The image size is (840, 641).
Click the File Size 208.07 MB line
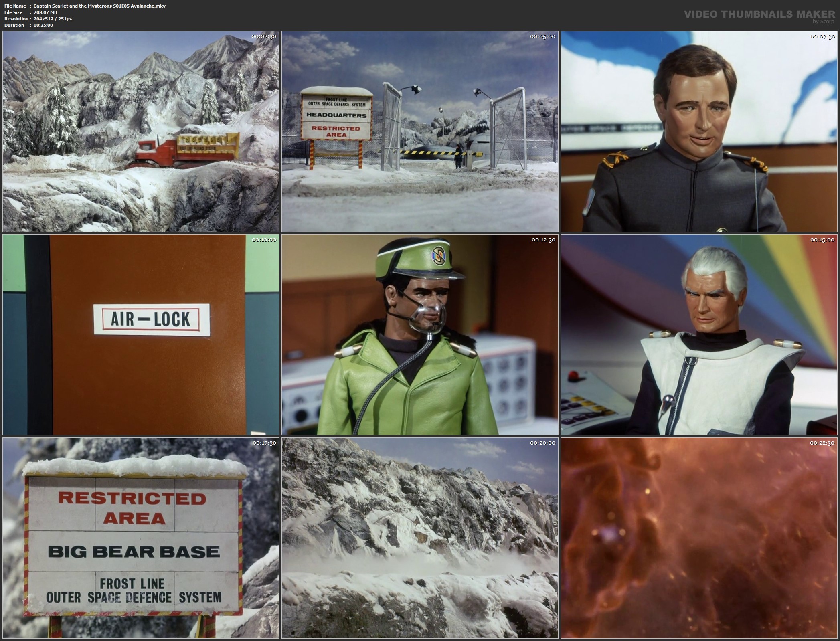(x=45, y=12)
